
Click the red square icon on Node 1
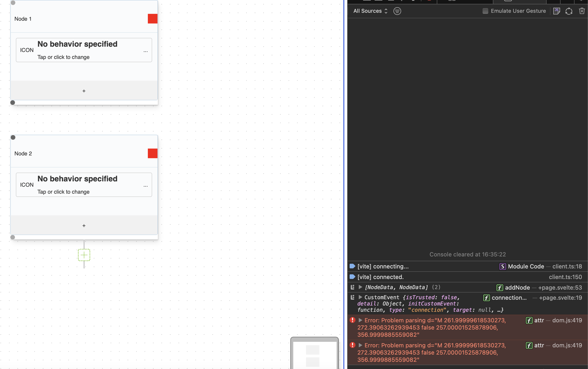point(152,19)
